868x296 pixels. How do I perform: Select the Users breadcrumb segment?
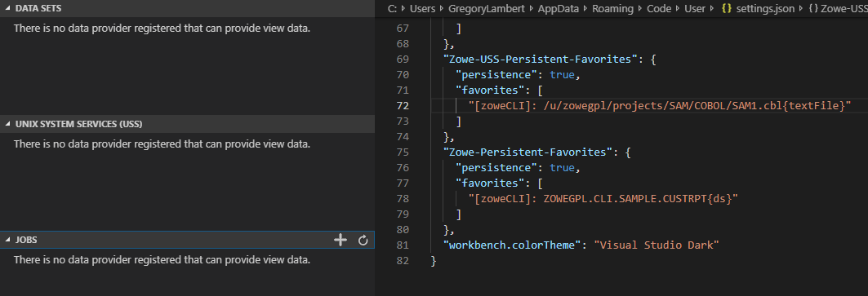coord(422,8)
